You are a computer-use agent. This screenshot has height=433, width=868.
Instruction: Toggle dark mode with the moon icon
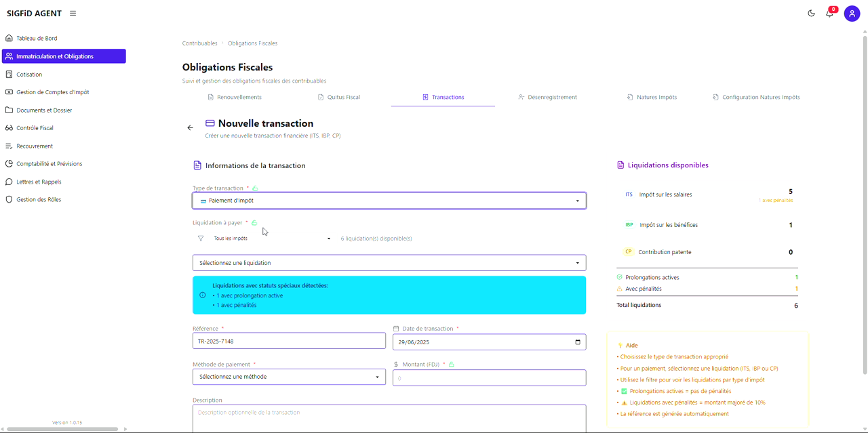click(x=811, y=13)
